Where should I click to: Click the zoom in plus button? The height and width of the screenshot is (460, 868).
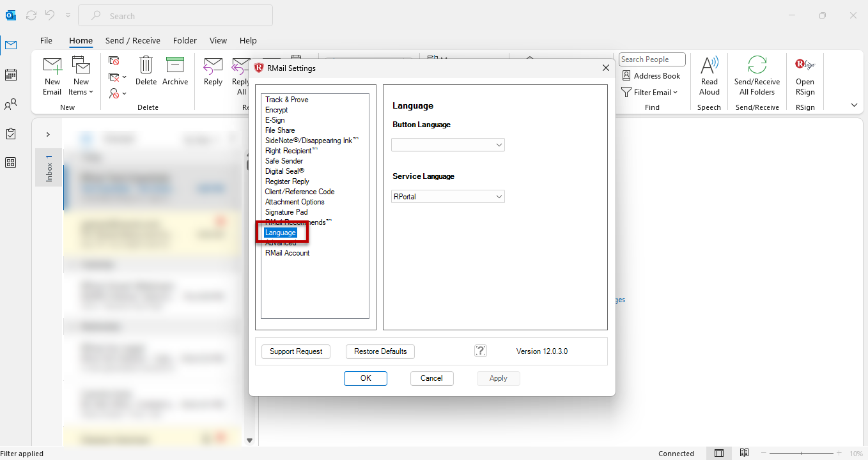[x=839, y=454]
